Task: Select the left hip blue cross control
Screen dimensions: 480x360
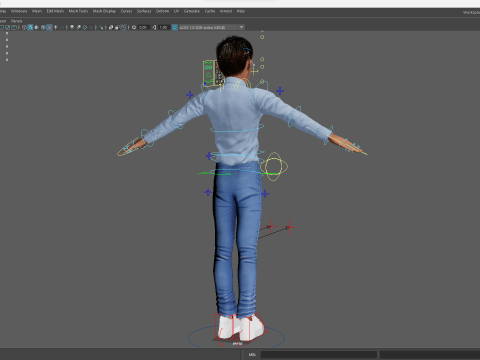Action: pos(208,192)
